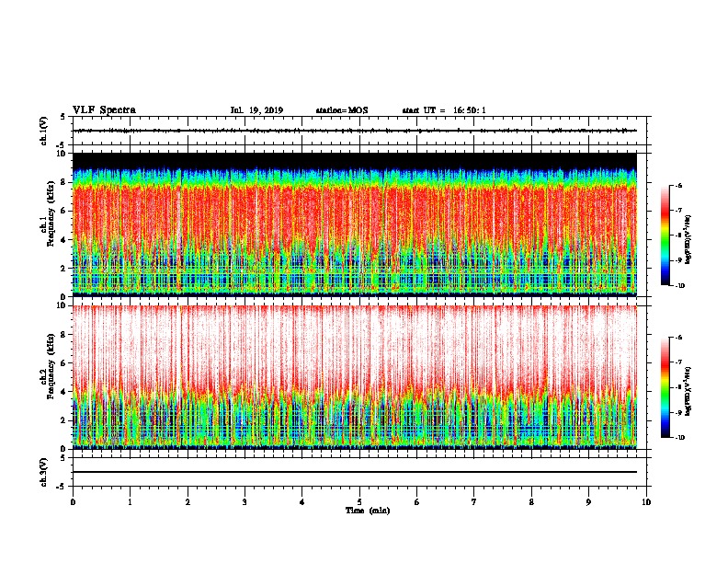
Task: Click the 9 tick label on Time axis
Action: 588,501
